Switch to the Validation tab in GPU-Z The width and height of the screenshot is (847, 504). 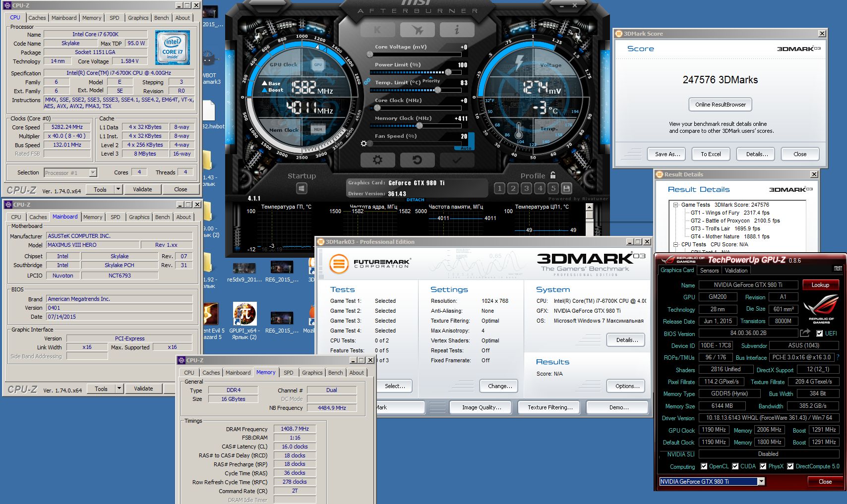coord(736,271)
